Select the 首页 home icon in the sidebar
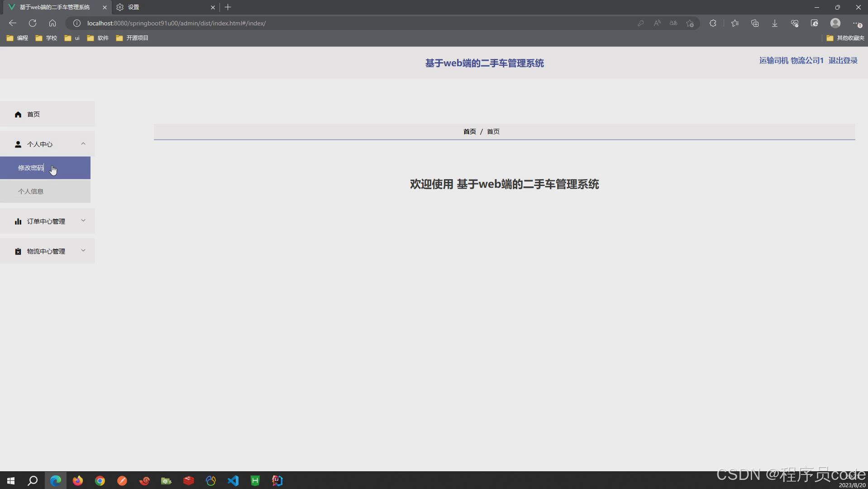 (x=18, y=114)
